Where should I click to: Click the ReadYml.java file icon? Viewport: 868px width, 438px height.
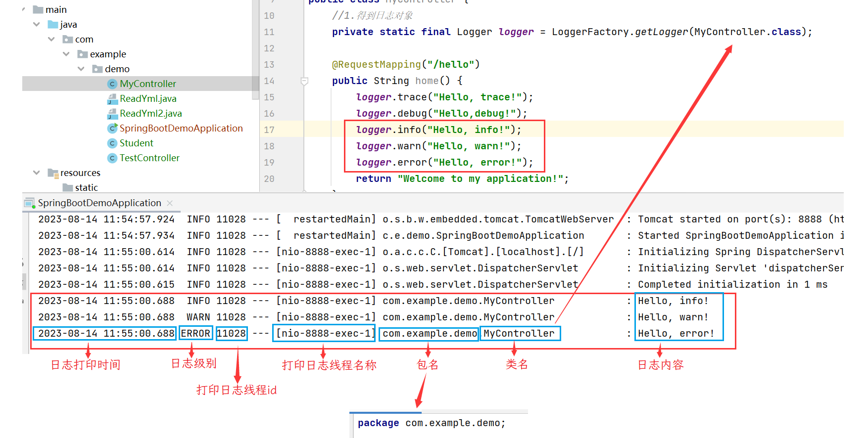(x=112, y=99)
